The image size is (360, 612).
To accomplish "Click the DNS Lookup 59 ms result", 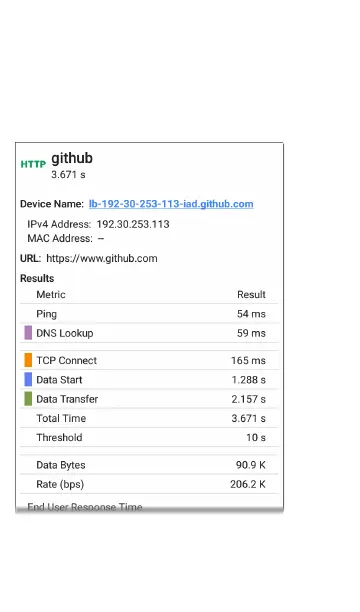I will click(251, 333).
